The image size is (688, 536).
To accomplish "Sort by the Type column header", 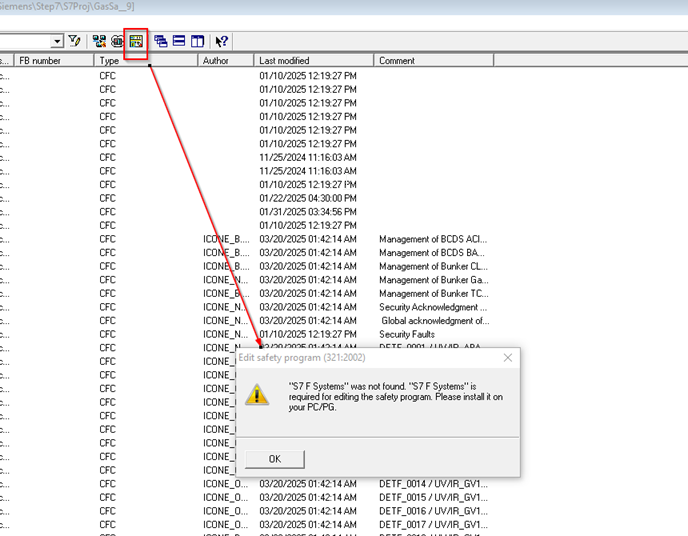I will pyautogui.click(x=146, y=61).
